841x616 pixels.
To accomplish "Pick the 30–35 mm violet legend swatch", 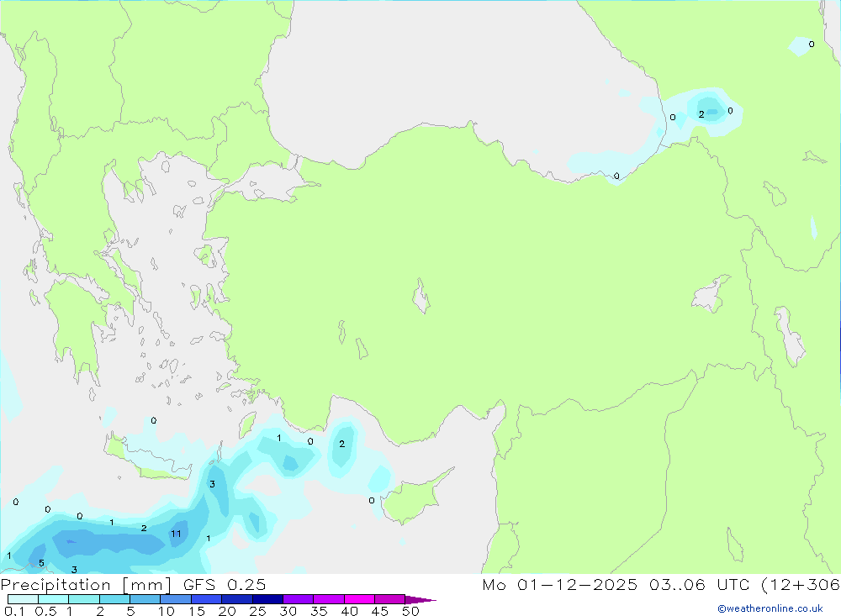I will click(298, 599).
